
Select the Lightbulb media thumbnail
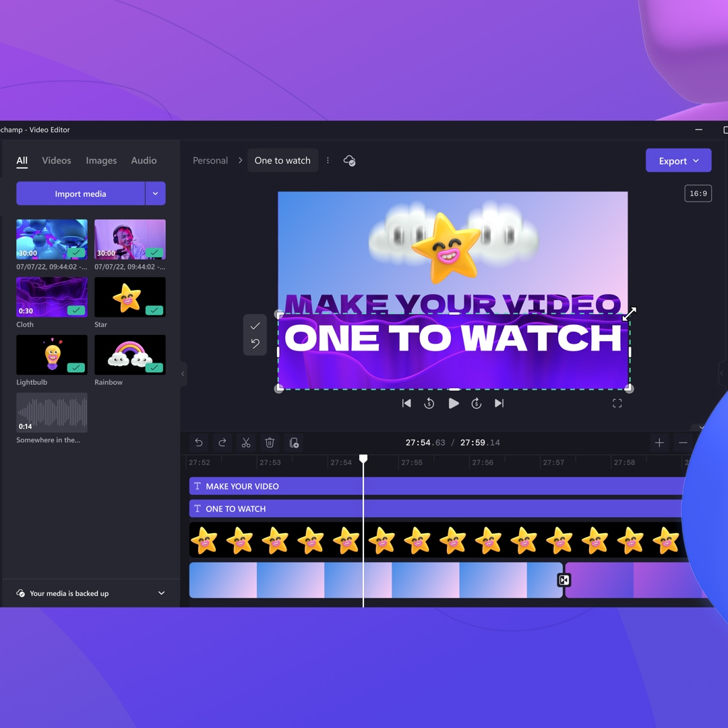point(52,355)
